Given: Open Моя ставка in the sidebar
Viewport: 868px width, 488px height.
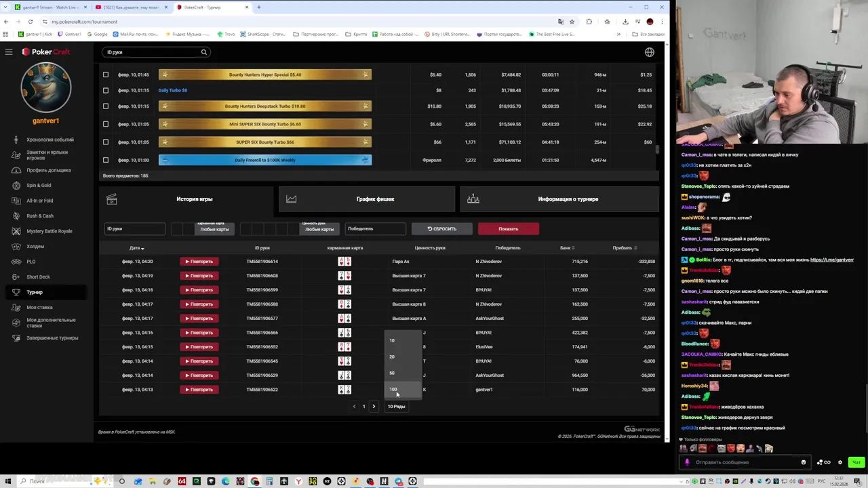Looking at the screenshot, I should pos(39,307).
